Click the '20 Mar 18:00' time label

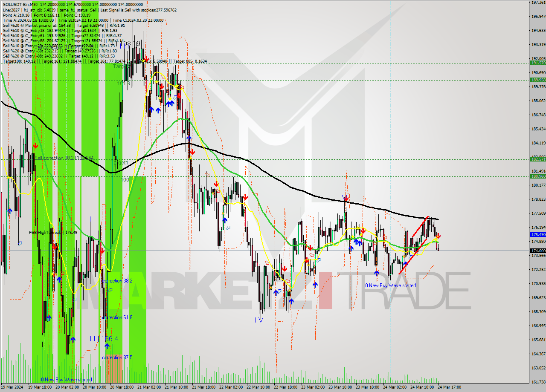tap(121, 387)
